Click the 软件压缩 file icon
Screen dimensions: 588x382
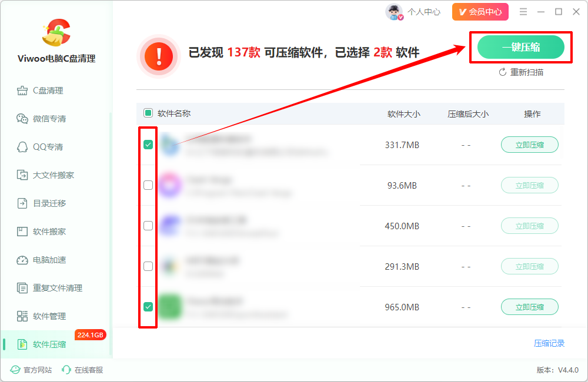pyautogui.click(x=22, y=344)
